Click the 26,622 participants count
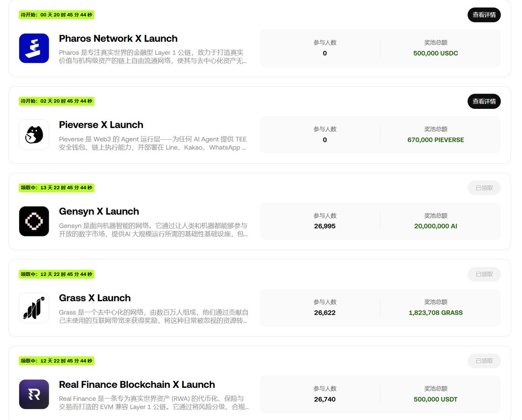 [x=325, y=312]
